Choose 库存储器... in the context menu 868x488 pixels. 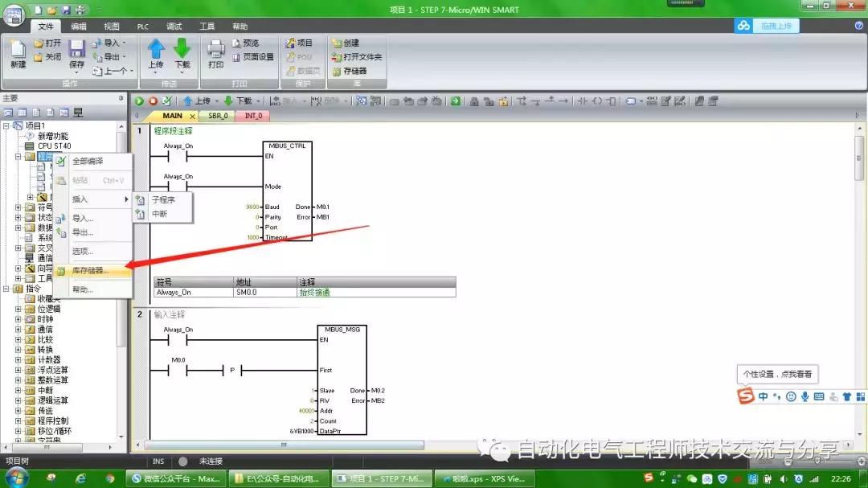[93, 270]
